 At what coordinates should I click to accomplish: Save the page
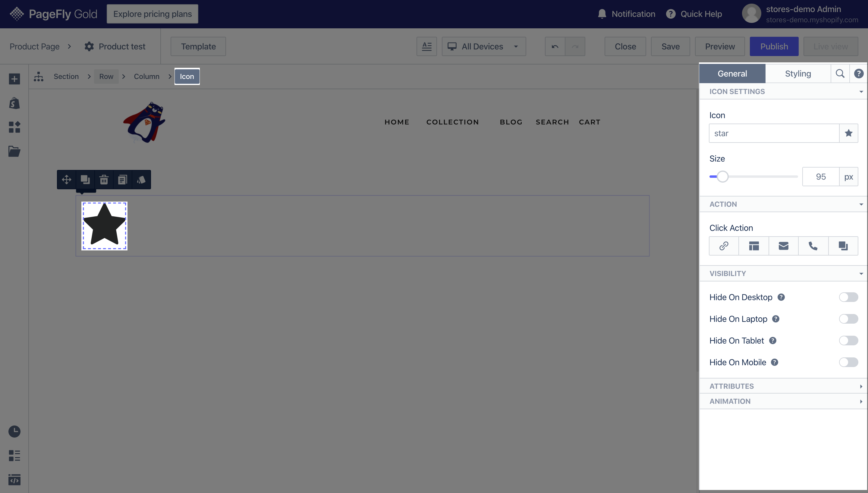tap(670, 46)
